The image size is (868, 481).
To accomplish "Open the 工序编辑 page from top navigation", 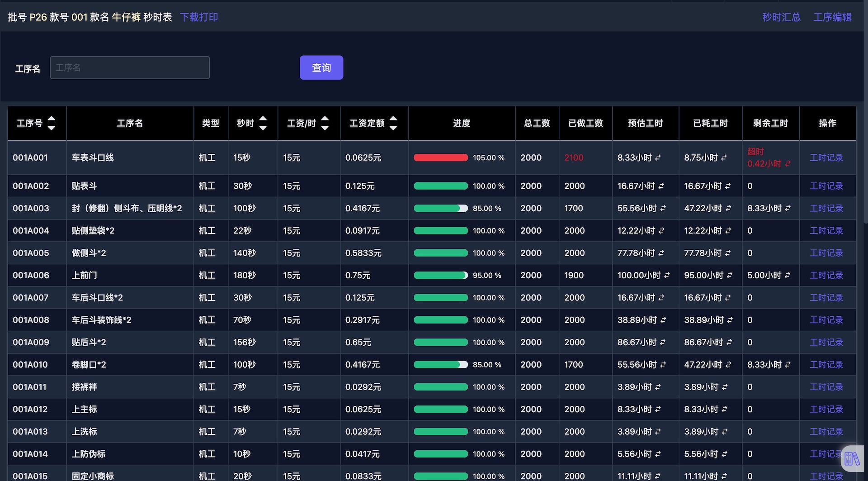I will [832, 17].
